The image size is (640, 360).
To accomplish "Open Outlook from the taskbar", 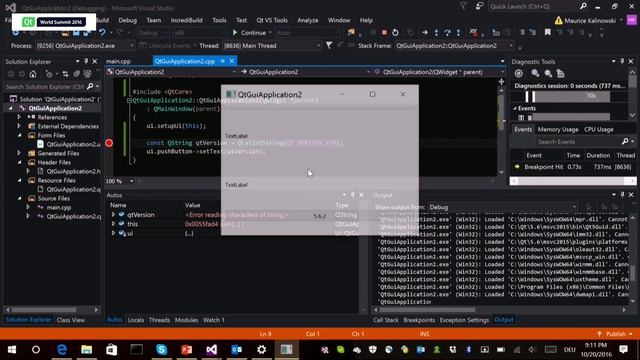I will (x=236, y=350).
